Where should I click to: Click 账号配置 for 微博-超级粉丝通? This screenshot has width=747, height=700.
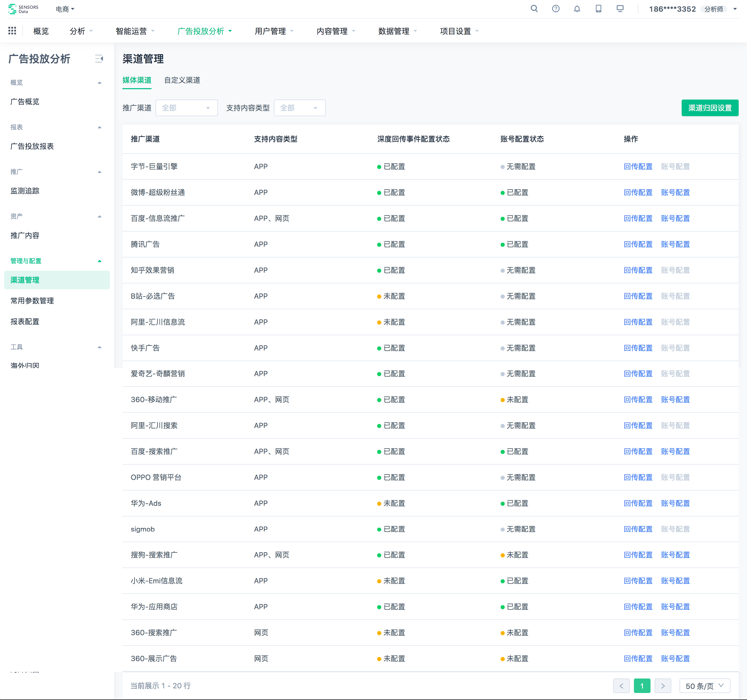pyautogui.click(x=675, y=193)
